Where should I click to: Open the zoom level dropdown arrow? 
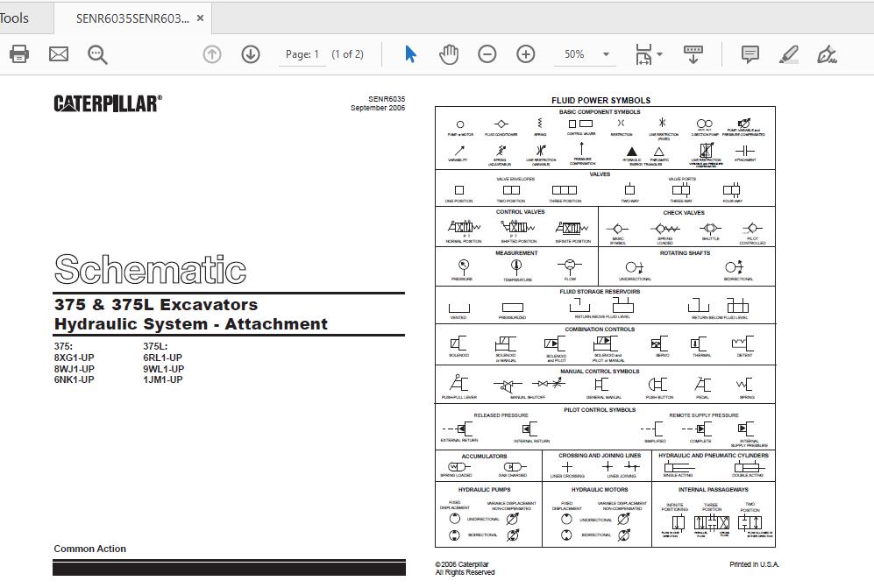tap(606, 54)
